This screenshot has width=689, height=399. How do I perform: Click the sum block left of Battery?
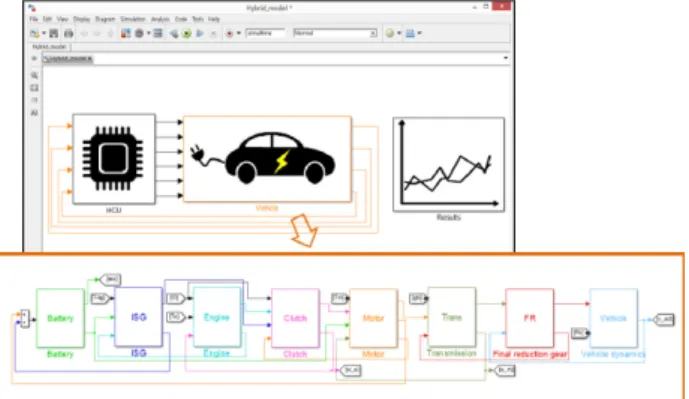(x=25, y=318)
